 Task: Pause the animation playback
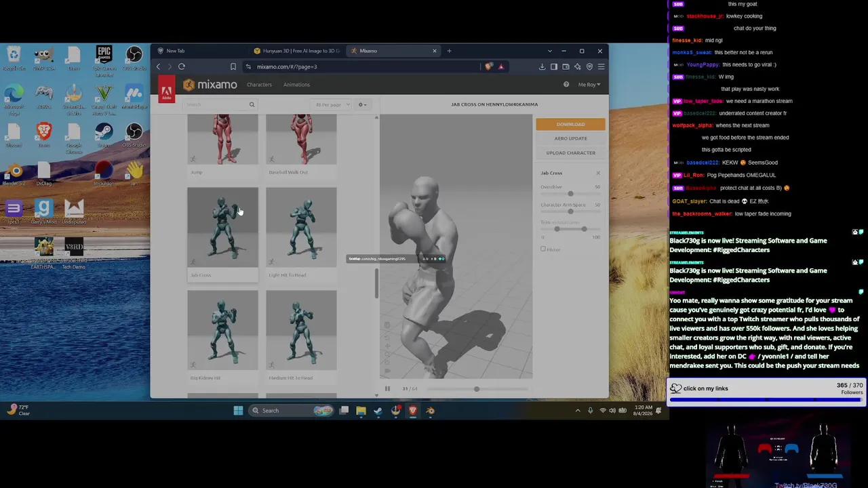[387, 389]
